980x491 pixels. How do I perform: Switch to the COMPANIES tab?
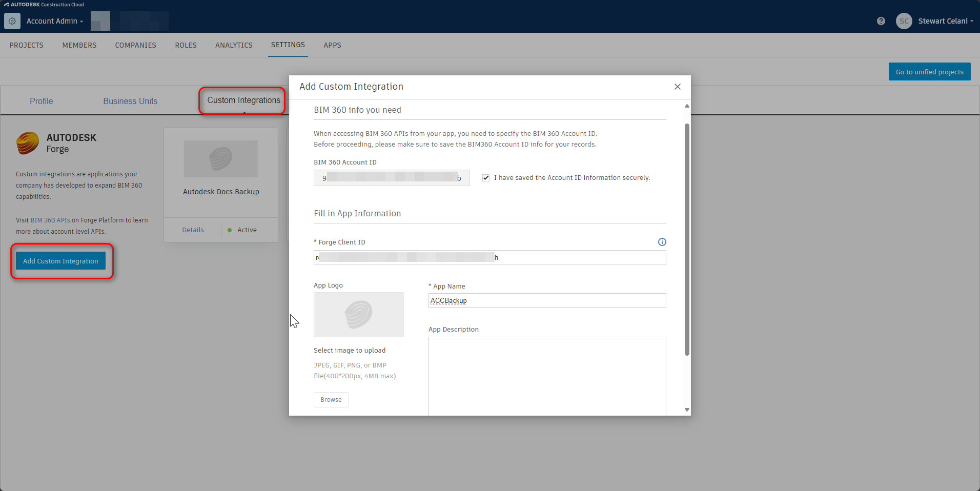pyautogui.click(x=136, y=45)
